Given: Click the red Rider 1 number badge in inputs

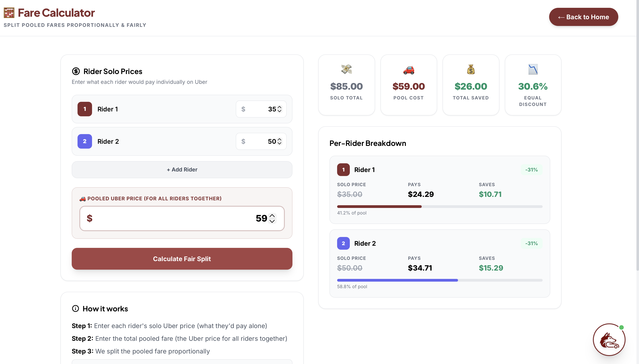Looking at the screenshot, I should tap(85, 109).
